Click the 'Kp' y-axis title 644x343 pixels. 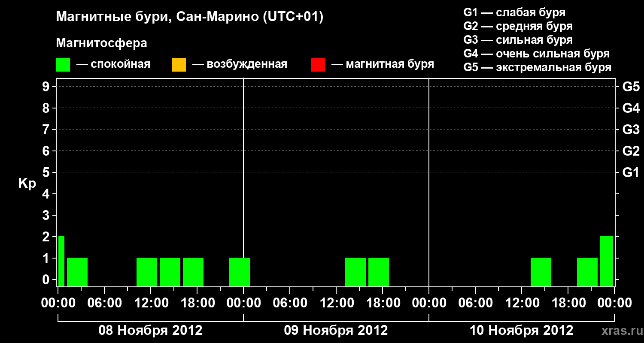tap(27, 184)
